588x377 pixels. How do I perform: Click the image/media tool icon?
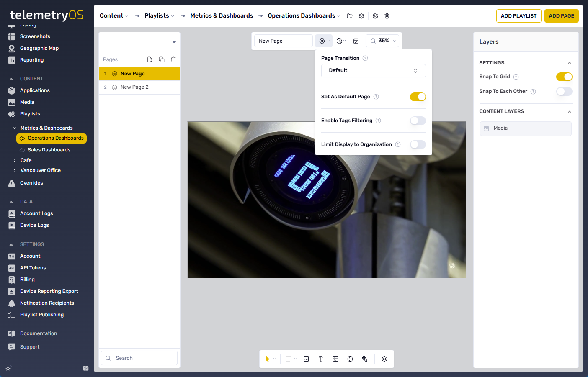306,359
